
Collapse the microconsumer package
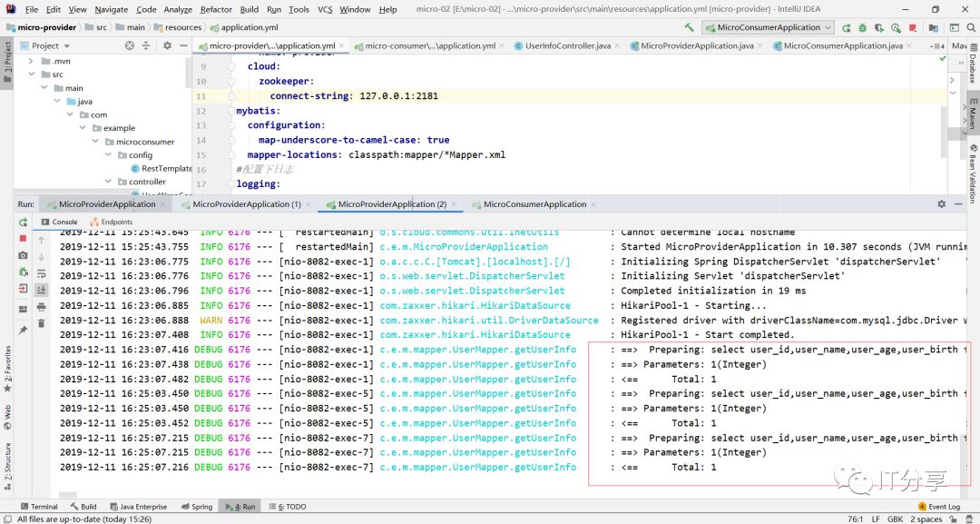click(x=95, y=142)
